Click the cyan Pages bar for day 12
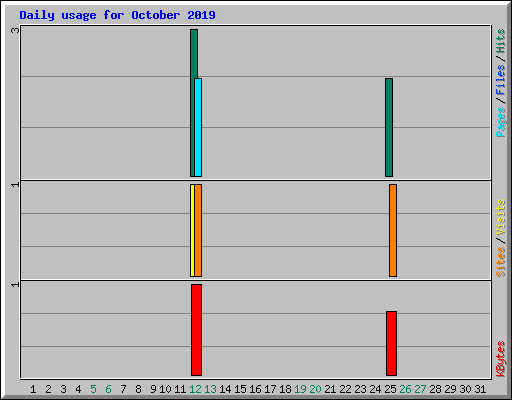This screenshot has height=400, width=512. pos(198,127)
